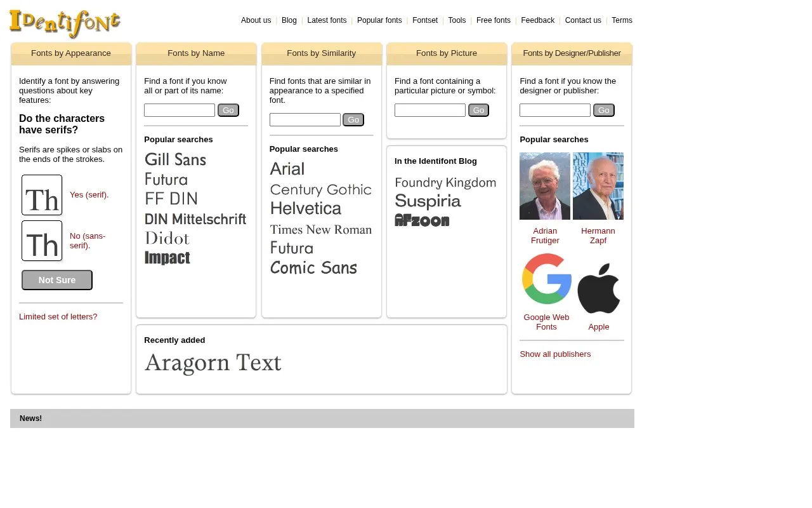The width and height of the screenshot is (812, 508).
Task: Open Hermann Zapf's portrait photo
Action: pyautogui.click(x=598, y=186)
